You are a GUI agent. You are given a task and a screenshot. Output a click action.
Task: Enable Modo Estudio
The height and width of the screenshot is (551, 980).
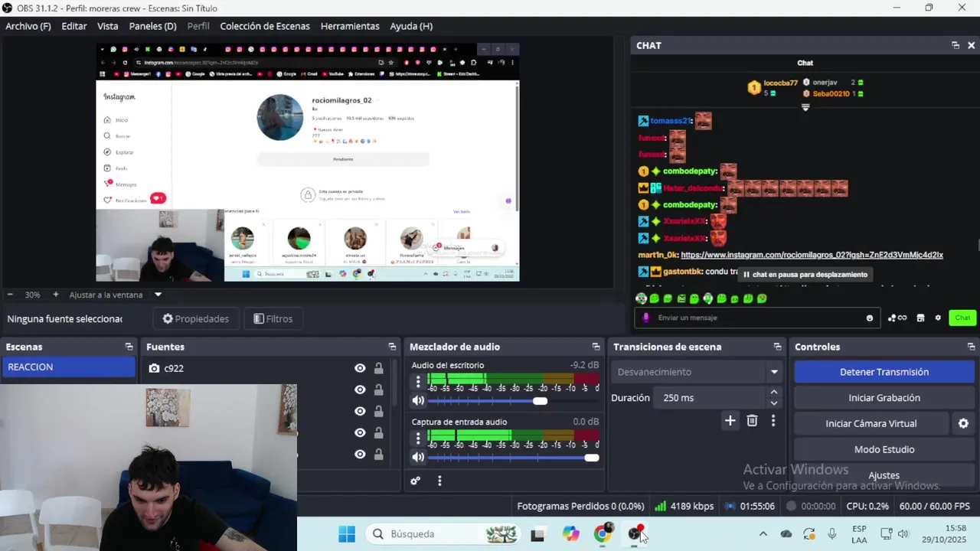[x=884, y=449]
